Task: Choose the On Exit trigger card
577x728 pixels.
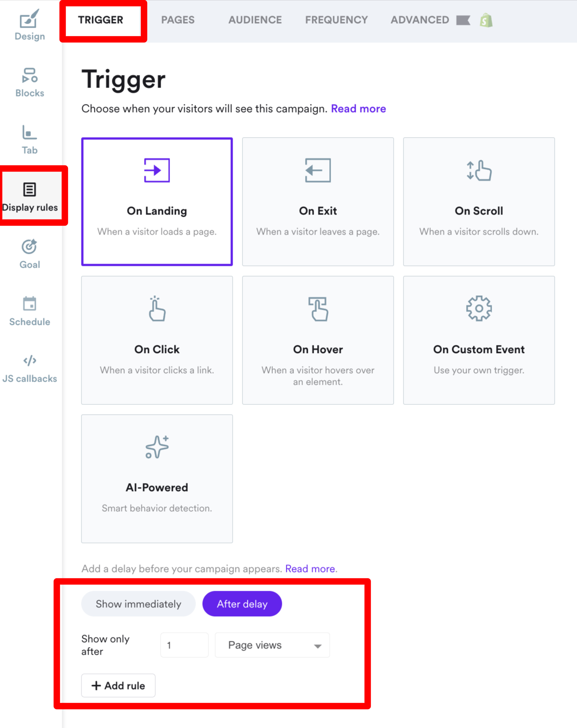Action: point(318,202)
